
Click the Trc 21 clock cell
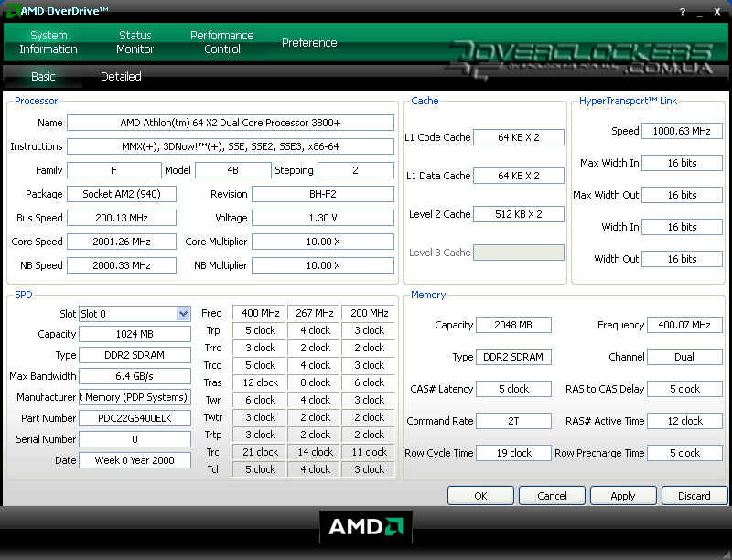click(x=261, y=452)
